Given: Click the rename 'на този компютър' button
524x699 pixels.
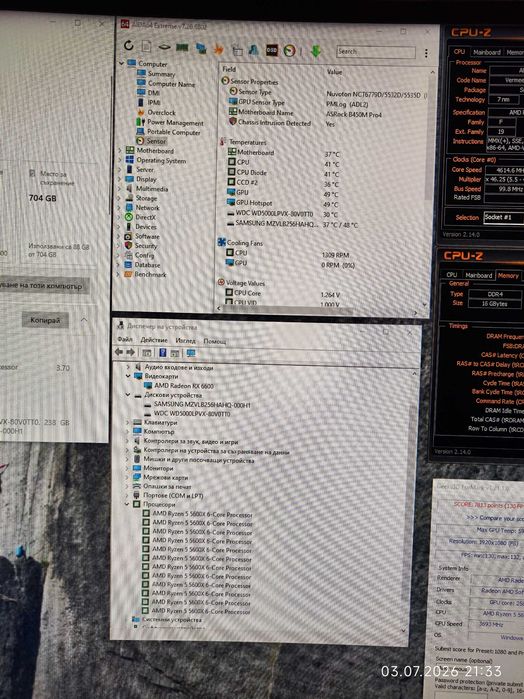Looking at the screenshot, I should click(x=44, y=286).
